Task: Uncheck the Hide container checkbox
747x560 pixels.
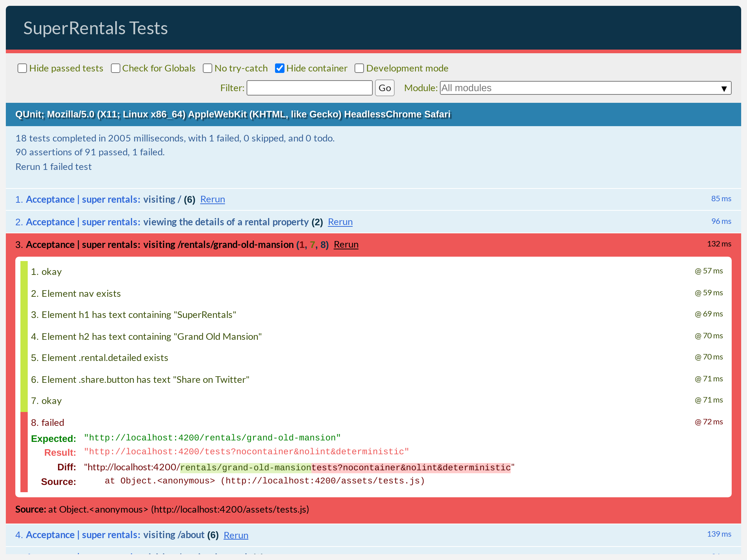Action: coord(280,68)
